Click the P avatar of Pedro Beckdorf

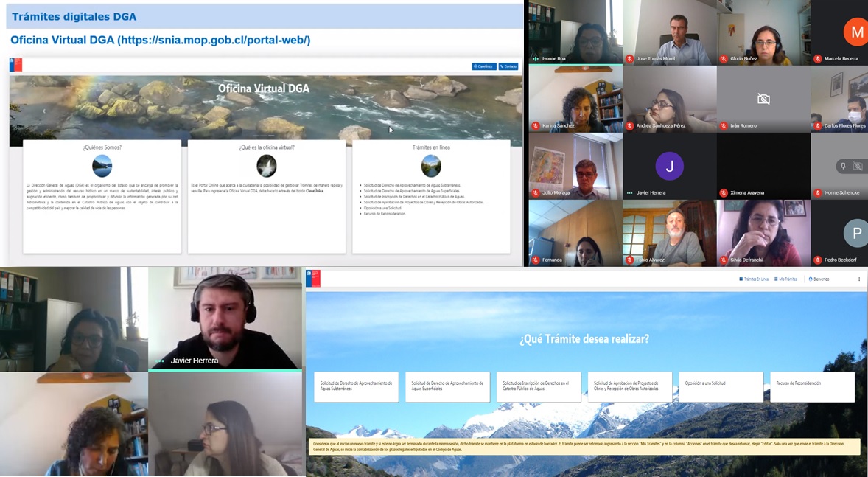[x=856, y=233]
